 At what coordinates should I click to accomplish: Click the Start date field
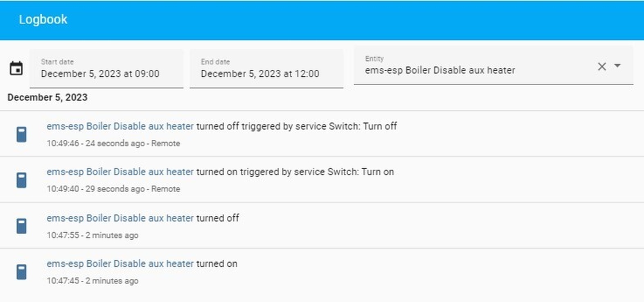106,68
